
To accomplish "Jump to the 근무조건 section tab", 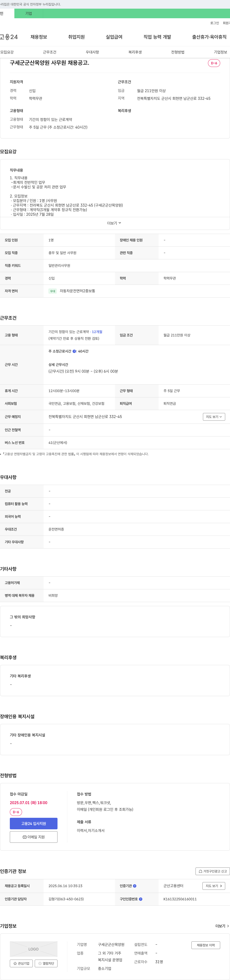I will 49,52.
